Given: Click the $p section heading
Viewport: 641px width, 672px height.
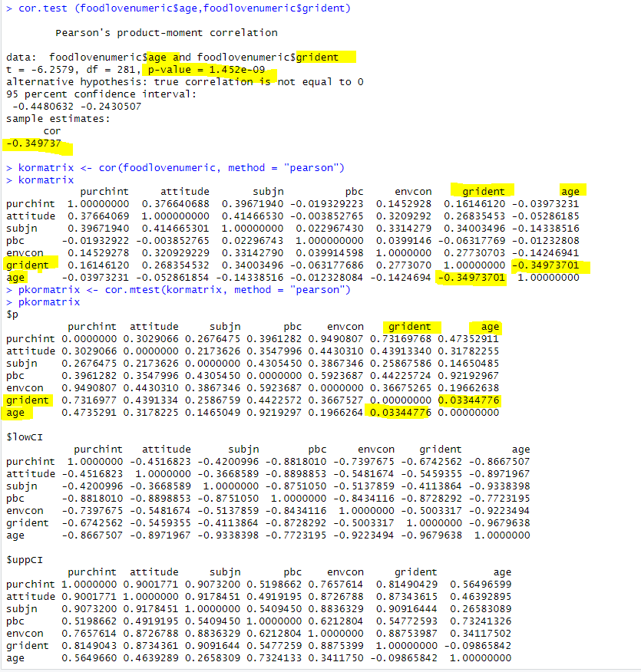Looking at the screenshot, I should pyautogui.click(x=12, y=315).
